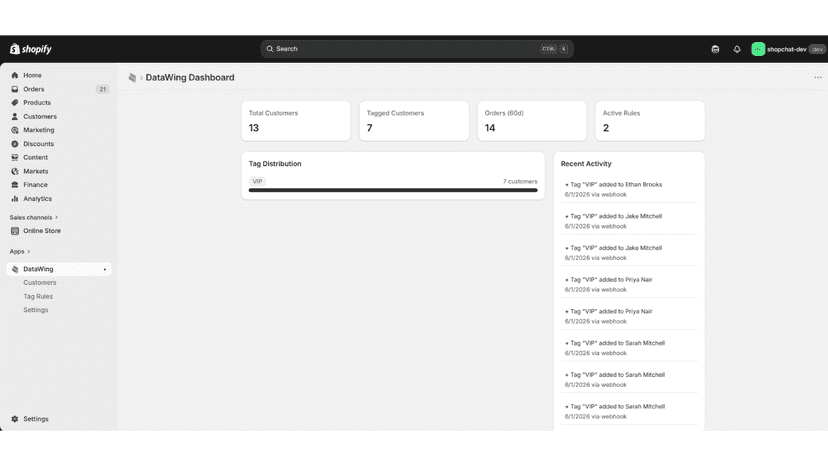
Task: Select the Content image icon
Action: pyautogui.click(x=15, y=157)
